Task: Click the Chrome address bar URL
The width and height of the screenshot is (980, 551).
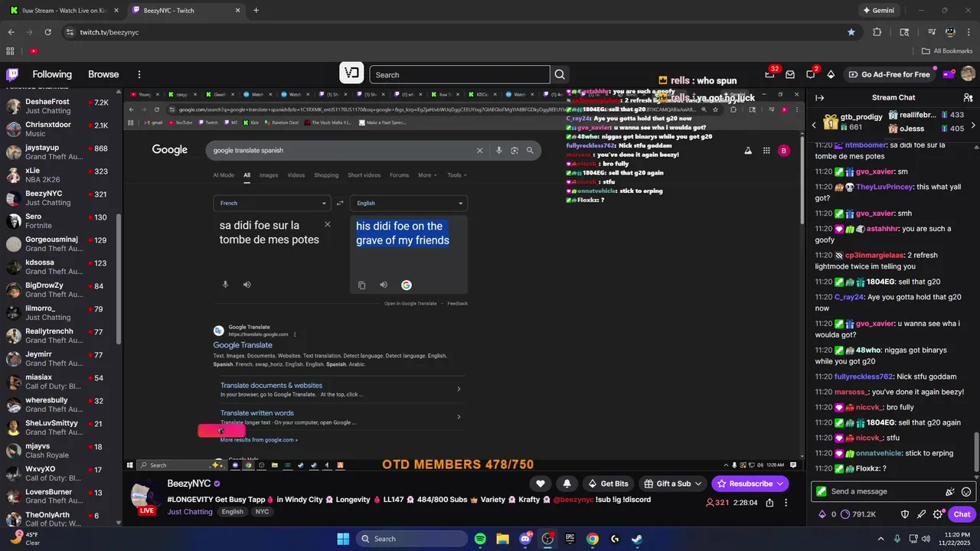Action: tap(109, 32)
